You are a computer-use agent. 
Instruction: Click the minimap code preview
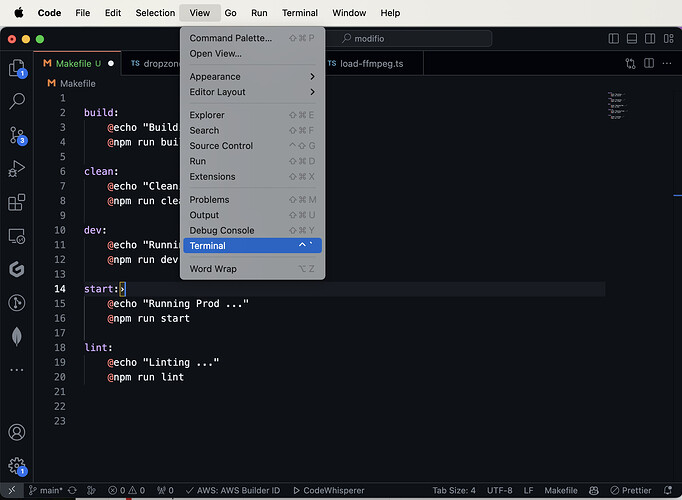617,106
